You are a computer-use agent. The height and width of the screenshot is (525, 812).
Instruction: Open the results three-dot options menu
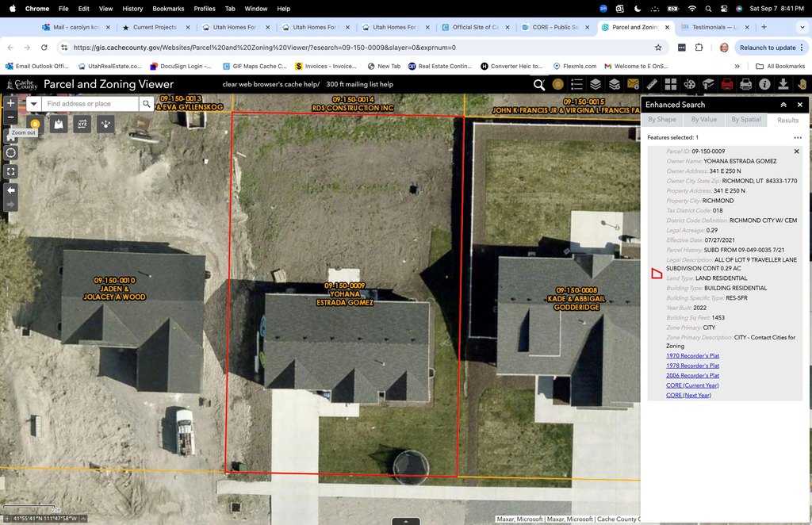coord(798,137)
